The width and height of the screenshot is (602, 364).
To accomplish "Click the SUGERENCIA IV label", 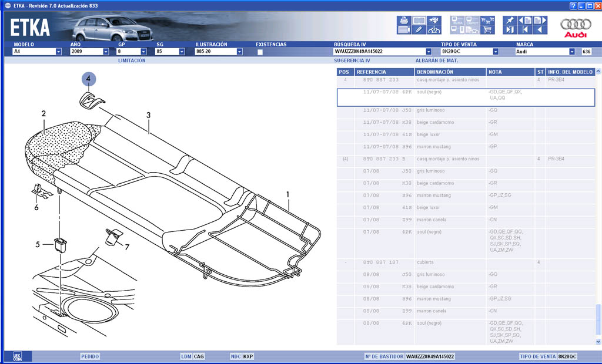I will [352, 60].
